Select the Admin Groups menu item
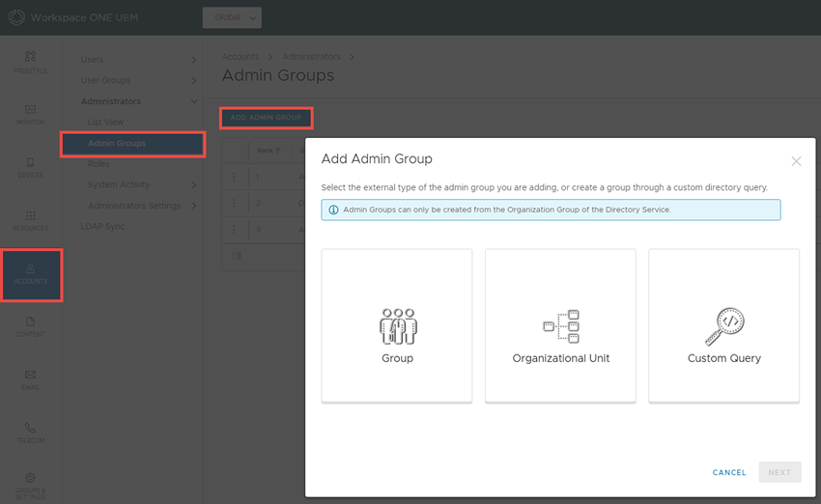 tap(133, 144)
